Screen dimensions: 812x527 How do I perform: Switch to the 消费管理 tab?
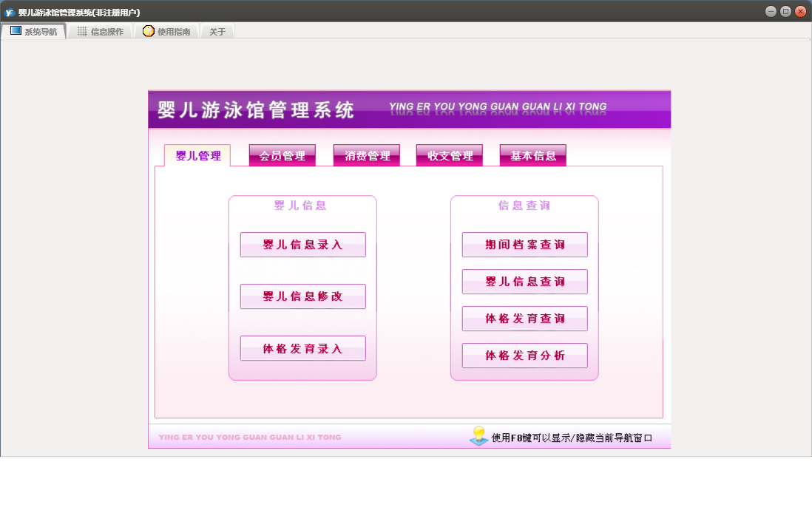click(367, 155)
